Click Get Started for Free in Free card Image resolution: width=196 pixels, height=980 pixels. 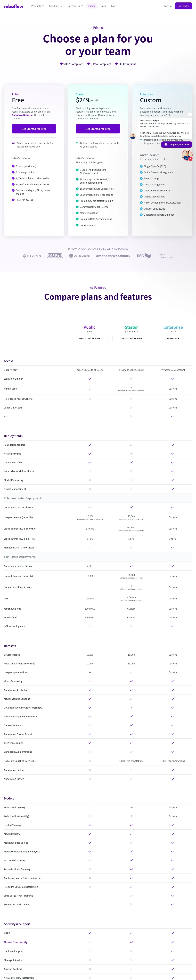pyautogui.click(x=34, y=129)
